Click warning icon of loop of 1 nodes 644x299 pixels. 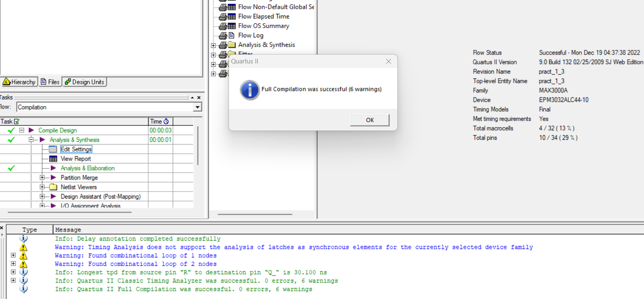tap(24, 256)
